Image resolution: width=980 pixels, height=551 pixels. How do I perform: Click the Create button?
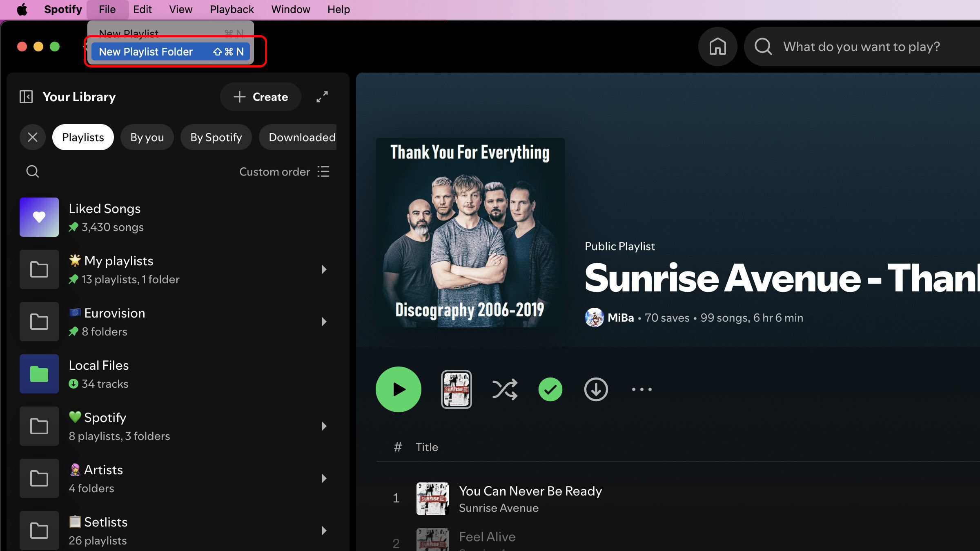coord(261,97)
